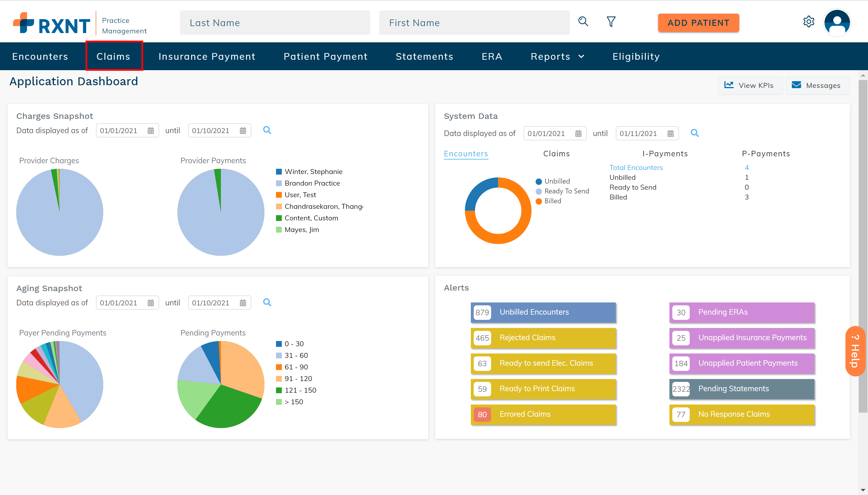Click Aging Snapshot search magnifier icon
The image size is (868, 495).
click(x=267, y=302)
